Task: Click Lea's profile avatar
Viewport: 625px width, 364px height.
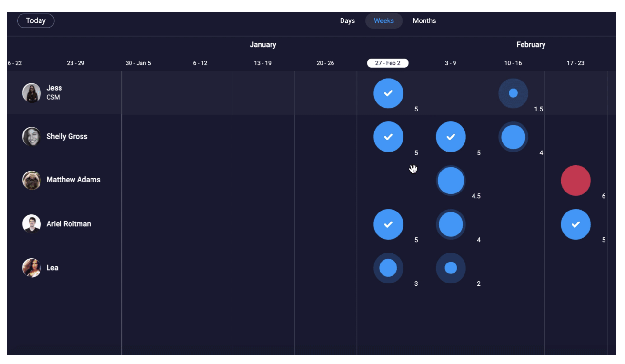Action: click(31, 268)
